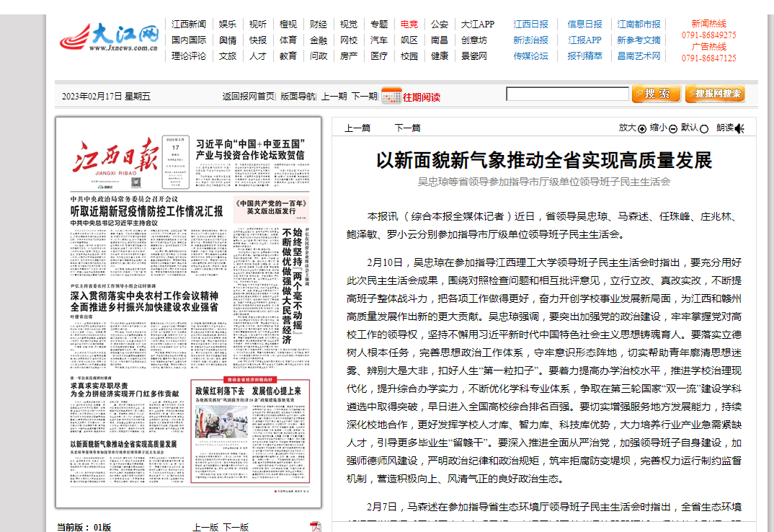Click newspaper article 政策红利落下去 发展信心提上来
The height and width of the screenshot is (532, 774).
point(249,391)
